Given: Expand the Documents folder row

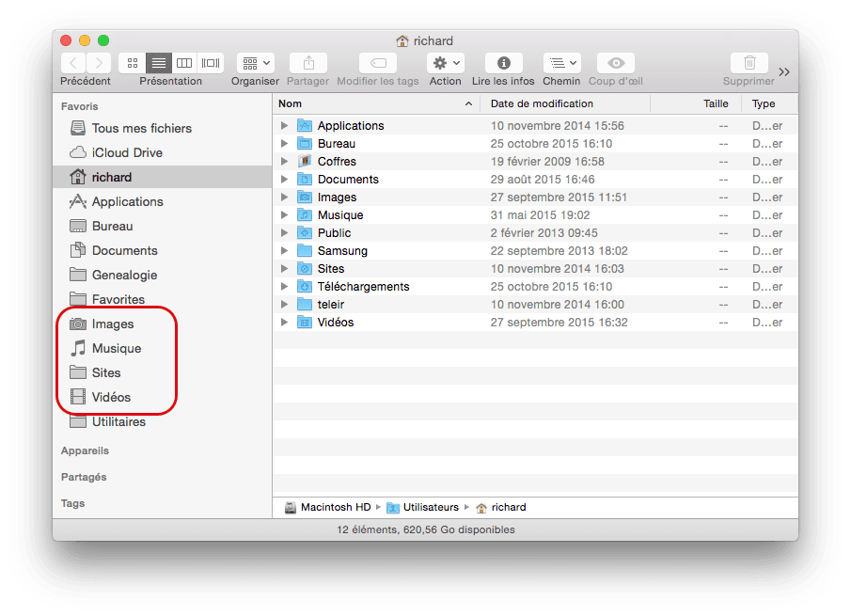Looking at the screenshot, I should 284,179.
